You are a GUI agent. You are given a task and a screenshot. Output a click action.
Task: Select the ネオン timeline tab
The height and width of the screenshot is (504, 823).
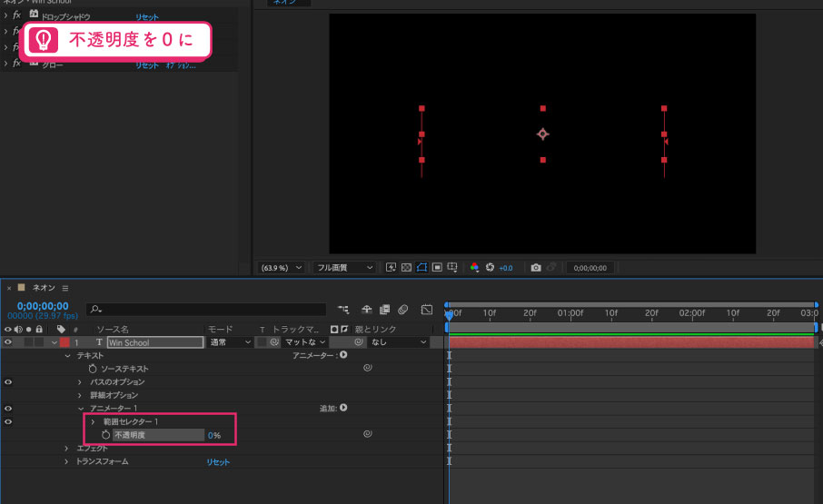[x=44, y=287]
